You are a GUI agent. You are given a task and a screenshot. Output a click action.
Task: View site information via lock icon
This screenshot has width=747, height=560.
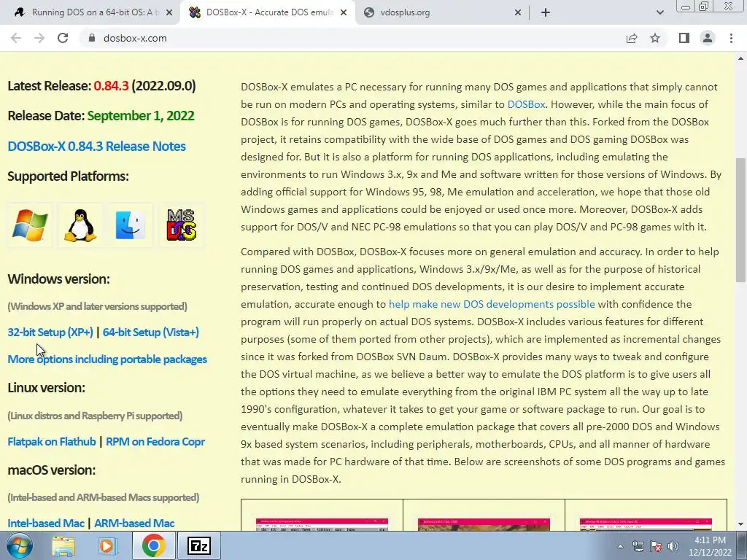pyautogui.click(x=92, y=38)
